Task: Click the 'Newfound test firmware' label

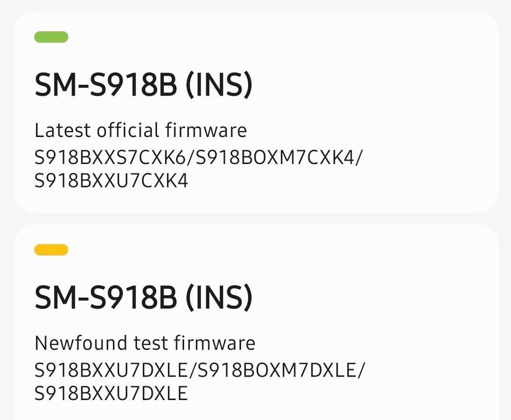Action: (x=145, y=343)
